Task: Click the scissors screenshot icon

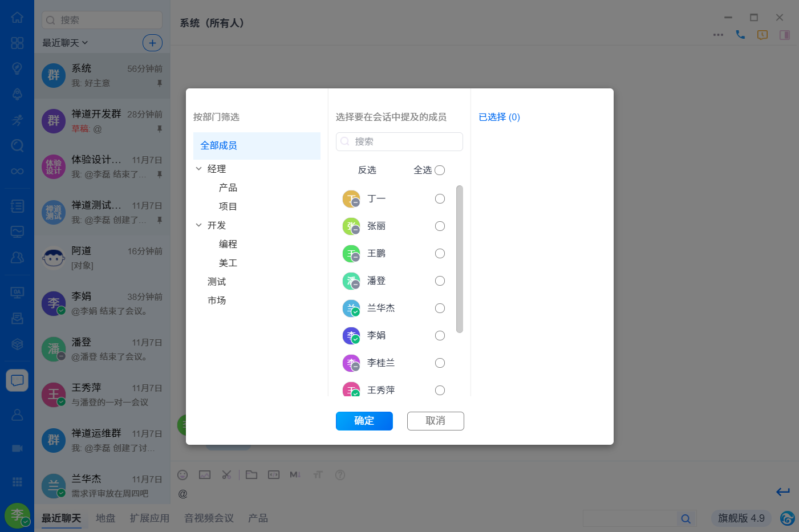Action: pos(226,474)
